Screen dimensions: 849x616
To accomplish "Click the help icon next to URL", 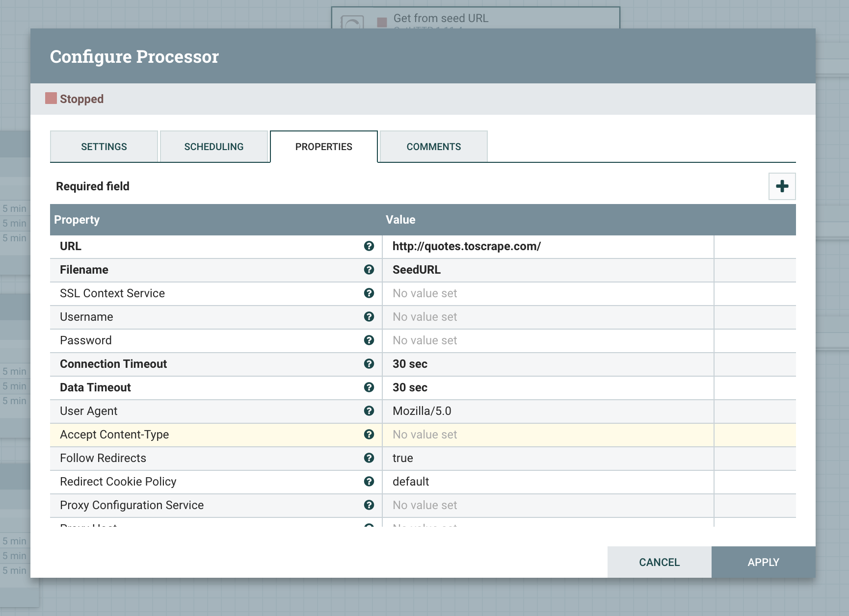I will tap(369, 246).
